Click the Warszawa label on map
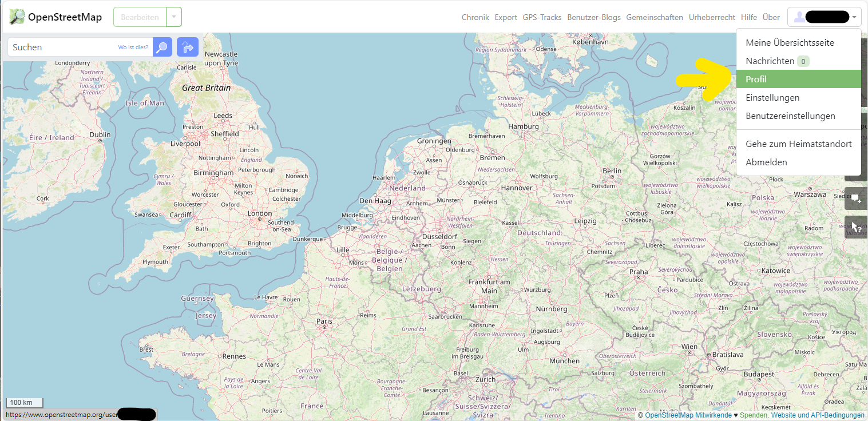This screenshot has height=421, width=868. tap(810, 194)
